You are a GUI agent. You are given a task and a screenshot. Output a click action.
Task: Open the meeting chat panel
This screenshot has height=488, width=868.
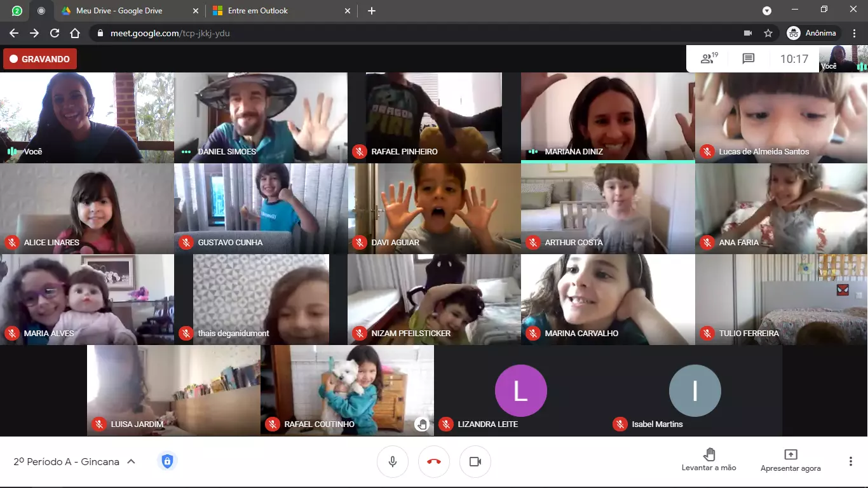[x=749, y=59]
